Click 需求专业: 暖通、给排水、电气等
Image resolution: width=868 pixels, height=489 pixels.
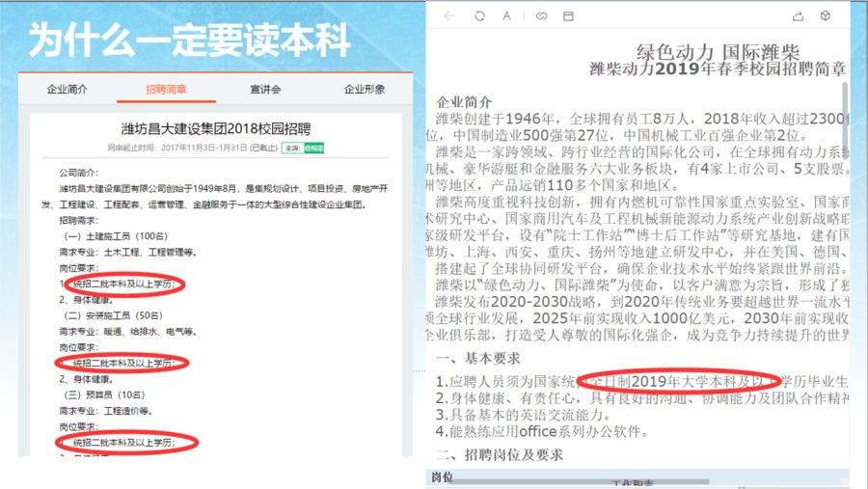128,332
